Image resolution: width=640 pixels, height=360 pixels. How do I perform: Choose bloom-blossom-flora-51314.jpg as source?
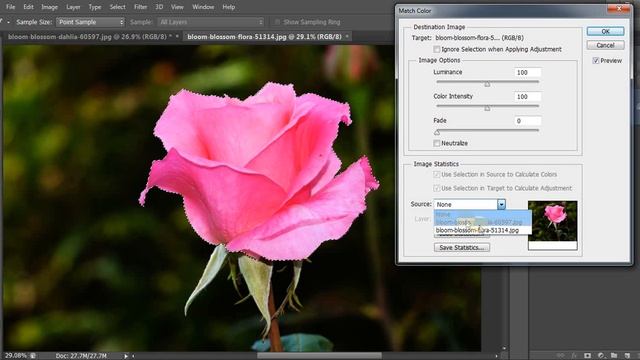click(482, 230)
